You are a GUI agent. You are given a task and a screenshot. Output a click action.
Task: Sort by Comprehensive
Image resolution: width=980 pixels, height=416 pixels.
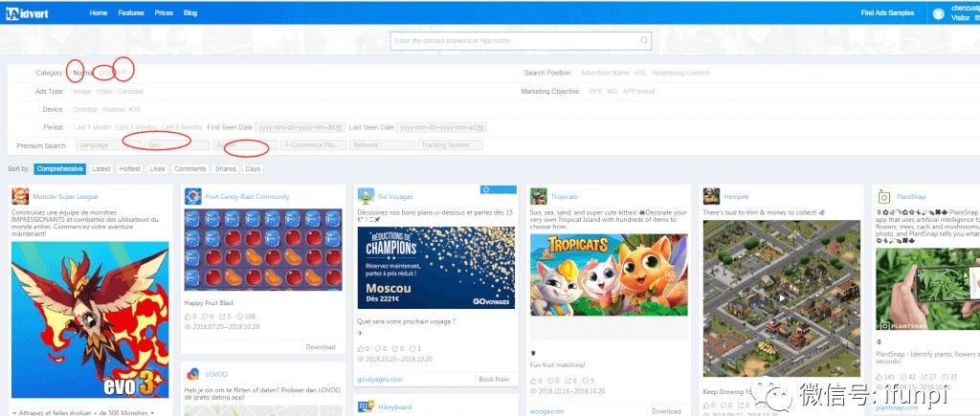pyautogui.click(x=60, y=169)
